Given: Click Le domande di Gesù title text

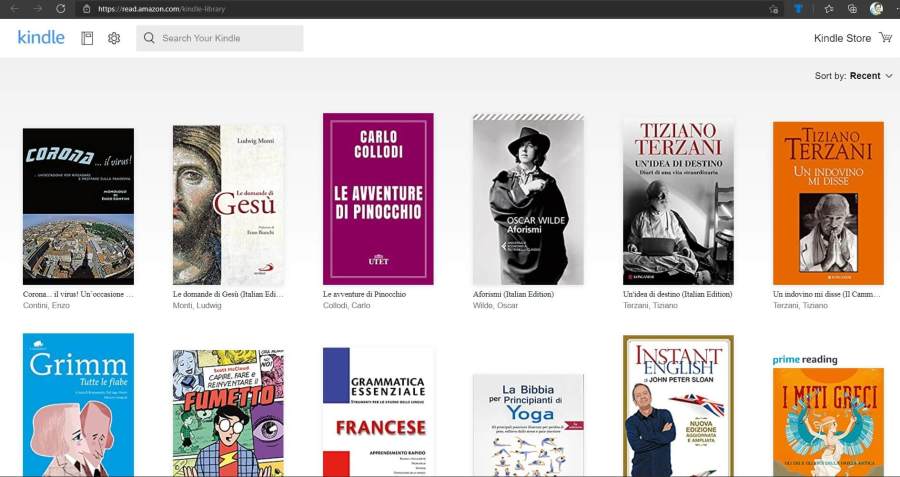Looking at the screenshot, I should click(x=228, y=295).
